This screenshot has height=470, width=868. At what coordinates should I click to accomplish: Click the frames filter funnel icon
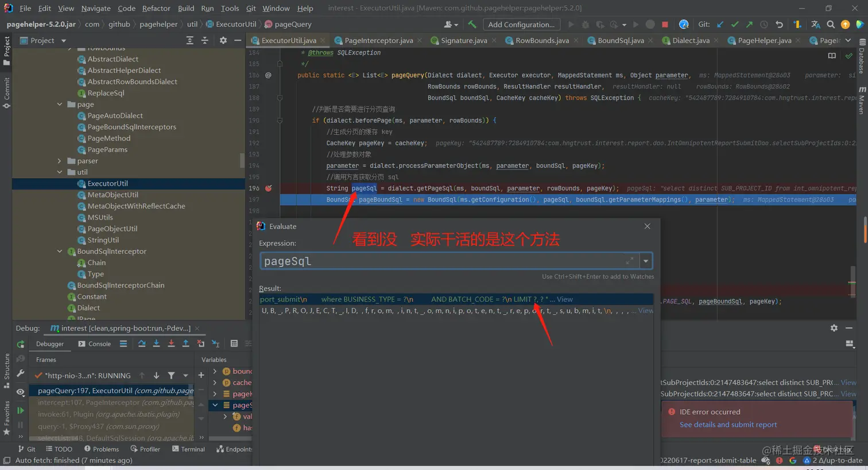(x=171, y=375)
